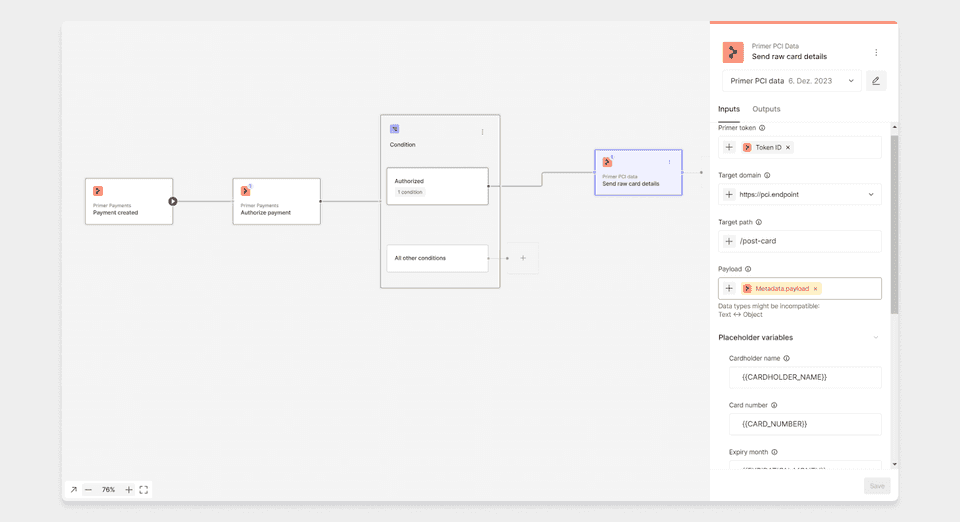960x522 pixels.
Task: Click the 76% zoom level value
Action: click(108, 490)
